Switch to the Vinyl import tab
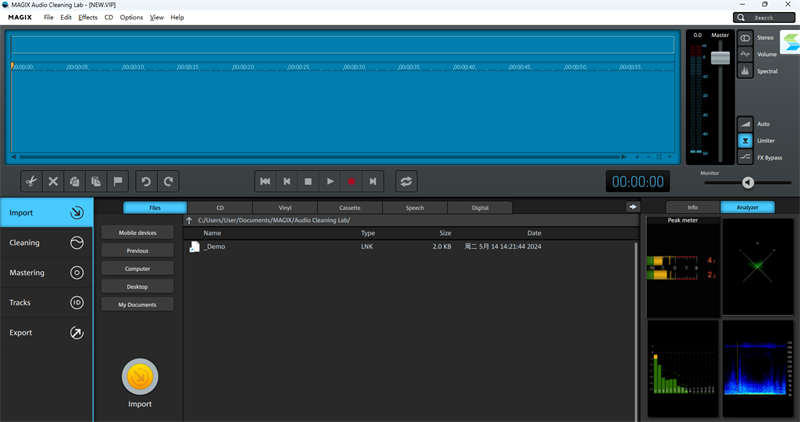800x422 pixels. click(x=285, y=208)
